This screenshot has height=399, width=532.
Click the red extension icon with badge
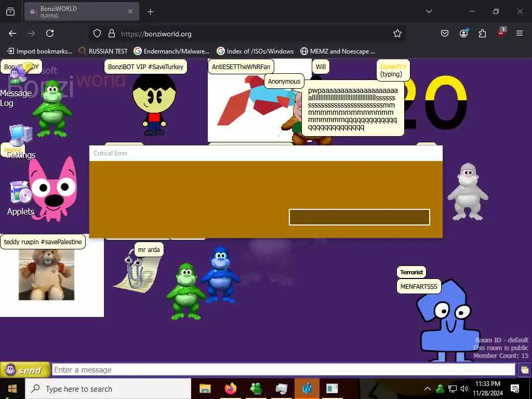pos(501,33)
